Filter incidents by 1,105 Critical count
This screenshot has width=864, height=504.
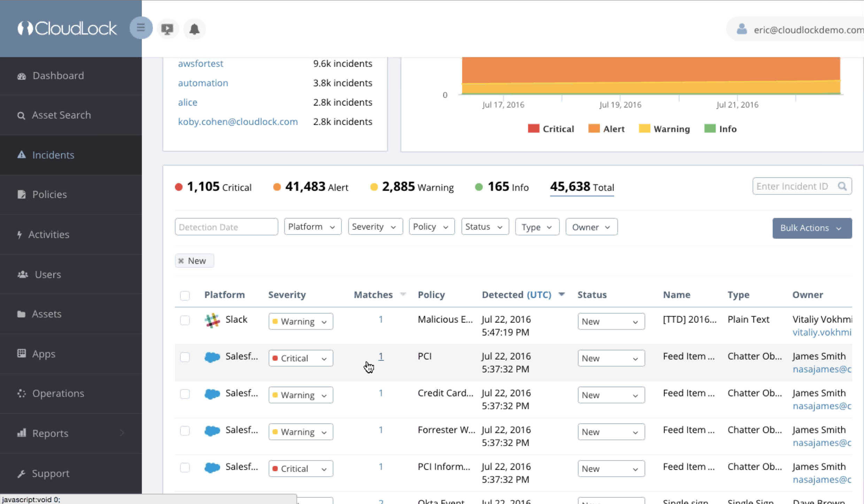(x=213, y=187)
